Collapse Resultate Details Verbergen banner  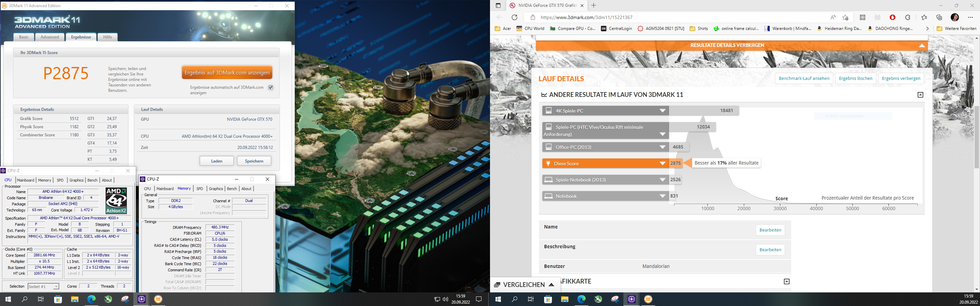pos(732,45)
